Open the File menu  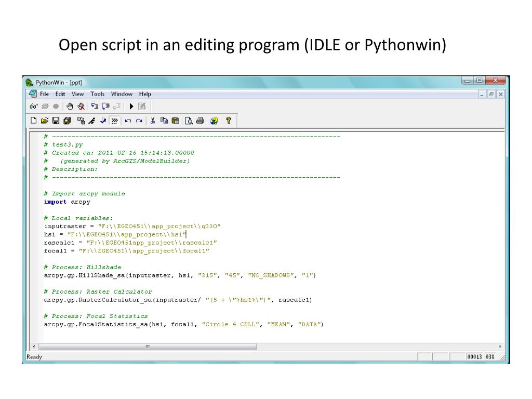point(45,94)
